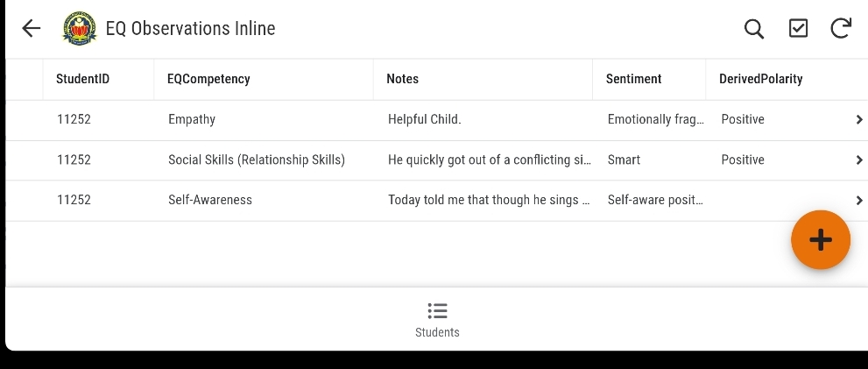Click the 'EQ Observations Inline' title
The image size is (868, 369).
pyautogui.click(x=190, y=29)
